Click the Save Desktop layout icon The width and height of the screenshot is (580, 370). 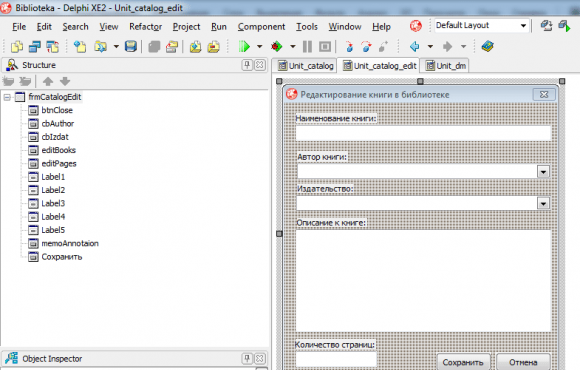point(546,26)
